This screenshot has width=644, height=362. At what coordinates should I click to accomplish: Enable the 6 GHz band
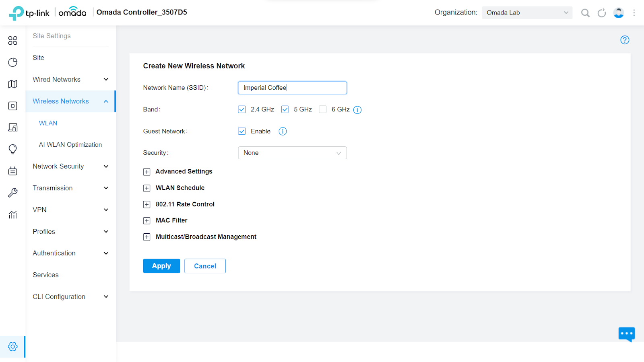pos(322,109)
